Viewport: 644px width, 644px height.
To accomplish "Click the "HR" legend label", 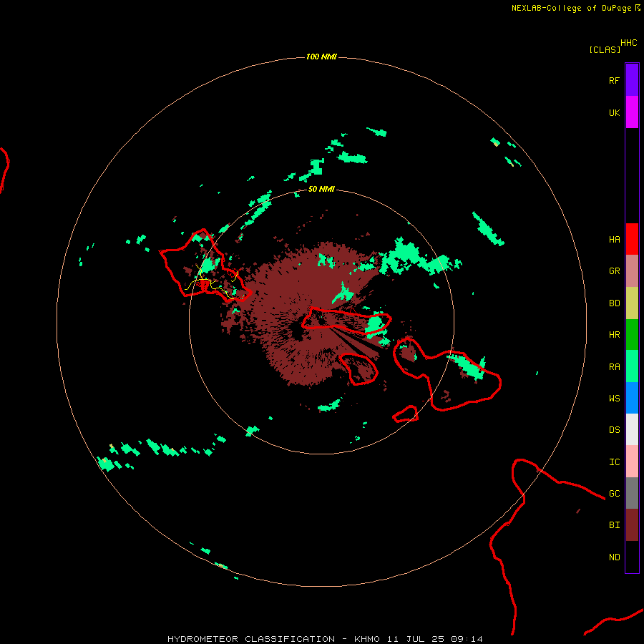I will pos(615,335).
